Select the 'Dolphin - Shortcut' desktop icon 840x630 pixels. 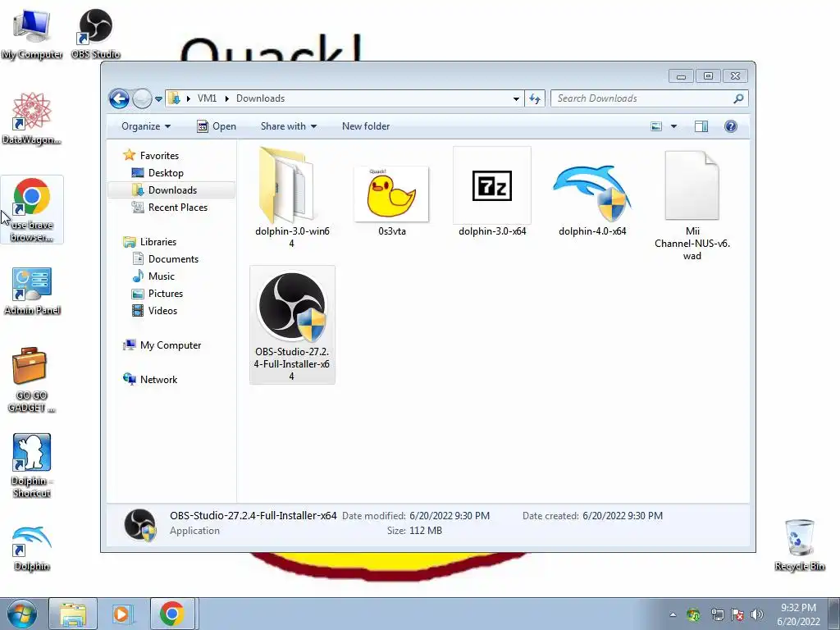32,466
